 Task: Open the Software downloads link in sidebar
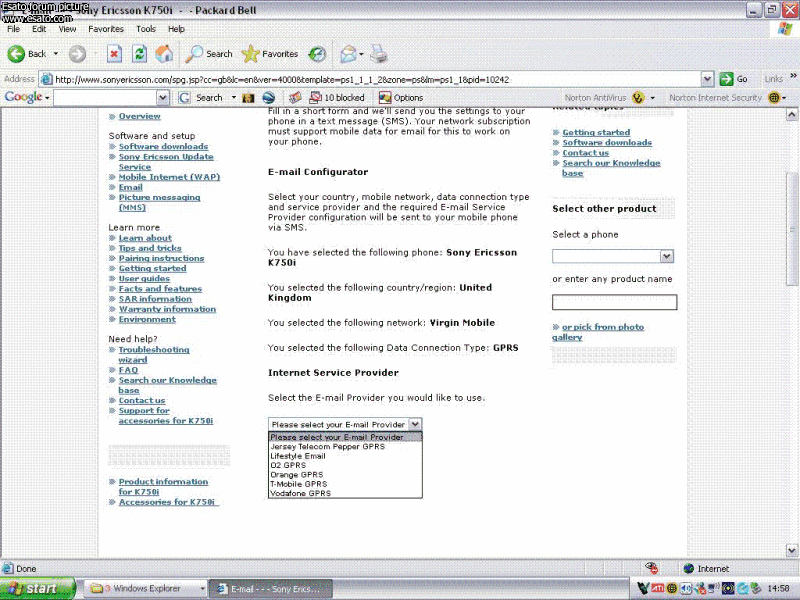(x=163, y=147)
